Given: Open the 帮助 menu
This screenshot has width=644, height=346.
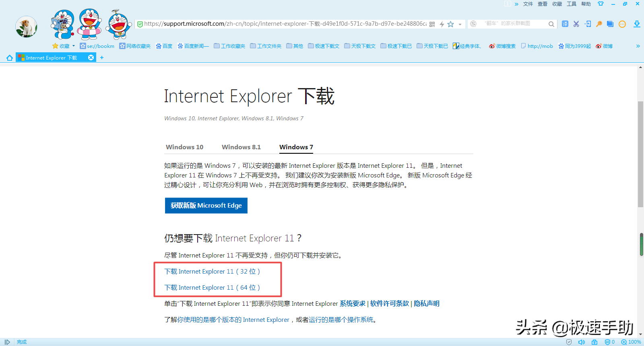Looking at the screenshot, I should (x=586, y=4).
